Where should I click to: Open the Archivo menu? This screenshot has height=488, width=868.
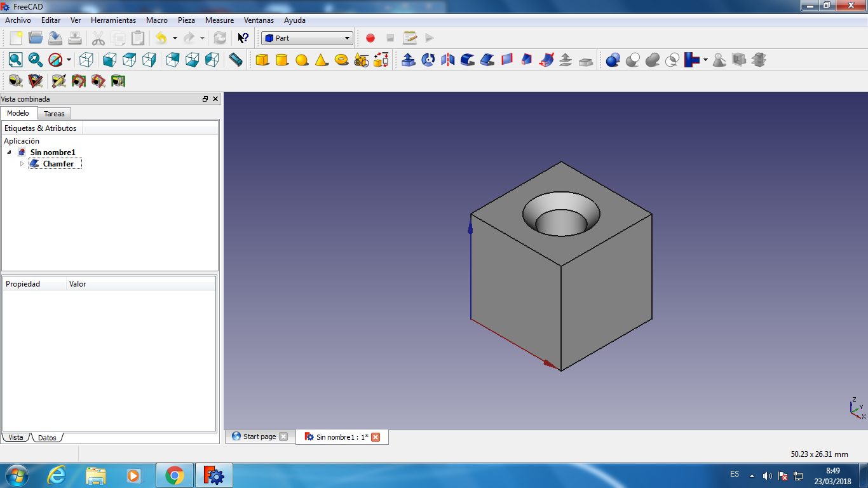pos(18,20)
